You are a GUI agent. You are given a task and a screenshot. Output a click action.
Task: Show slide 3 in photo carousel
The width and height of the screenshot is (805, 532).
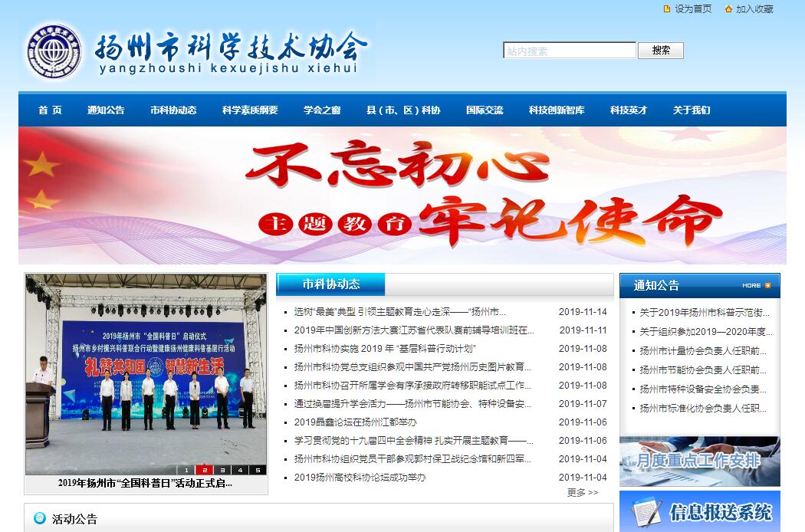point(222,470)
